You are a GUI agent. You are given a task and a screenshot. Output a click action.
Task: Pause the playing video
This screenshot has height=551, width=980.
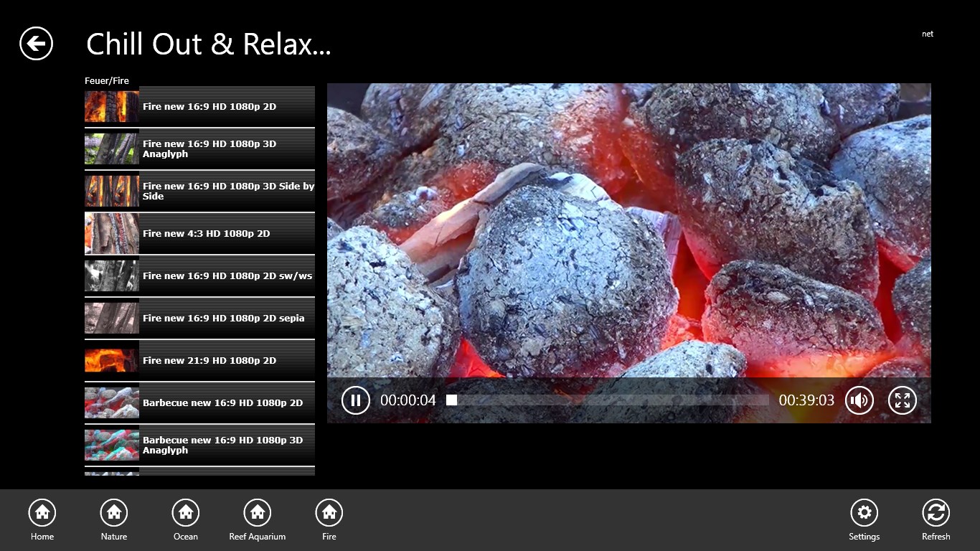coord(355,400)
